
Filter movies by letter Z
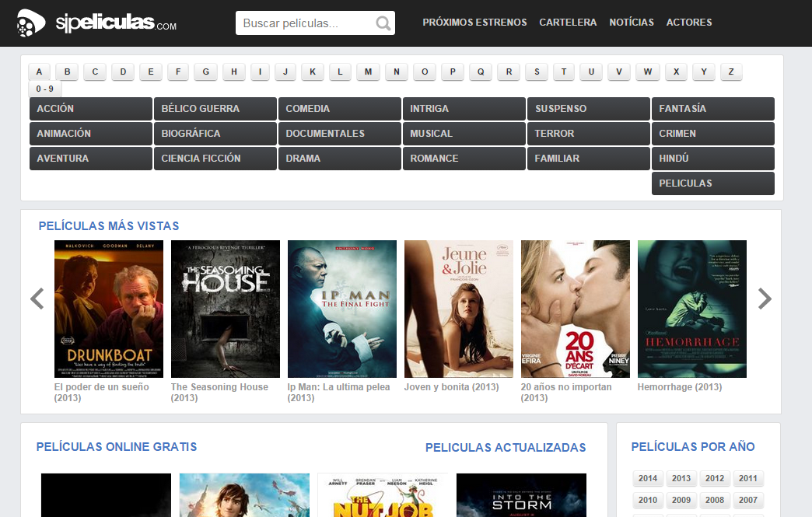click(731, 72)
